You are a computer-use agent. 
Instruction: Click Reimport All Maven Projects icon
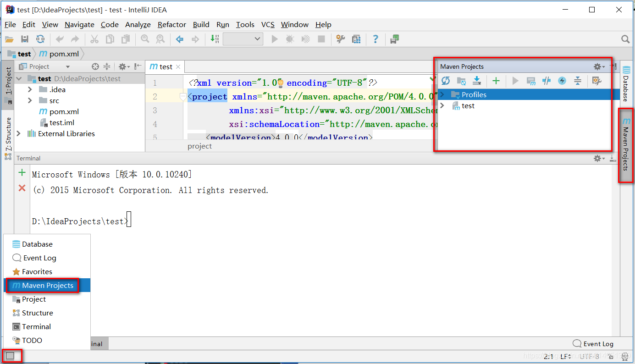point(446,81)
